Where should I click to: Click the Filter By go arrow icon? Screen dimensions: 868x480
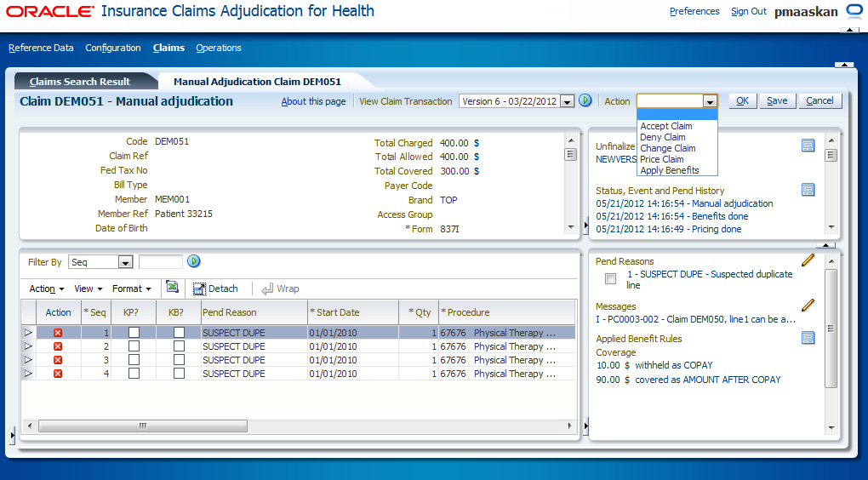point(193,261)
